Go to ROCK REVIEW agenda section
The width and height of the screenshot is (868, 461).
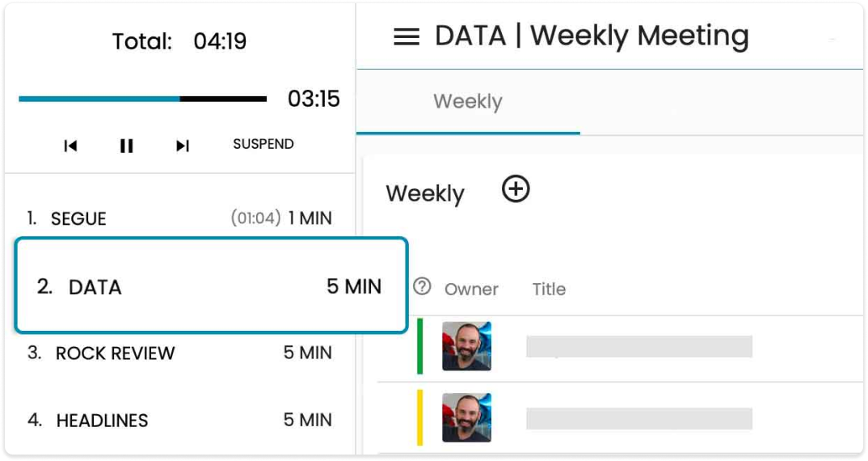click(178, 353)
